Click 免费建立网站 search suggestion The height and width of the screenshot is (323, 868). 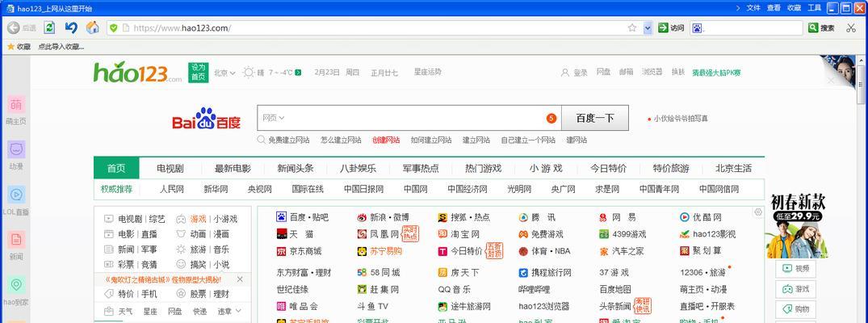click(289, 141)
